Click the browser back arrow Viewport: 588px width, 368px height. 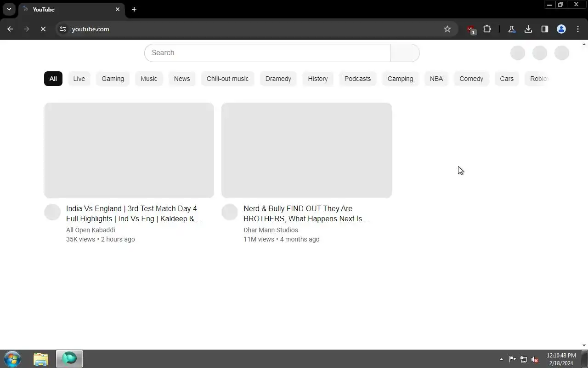(x=10, y=29)
